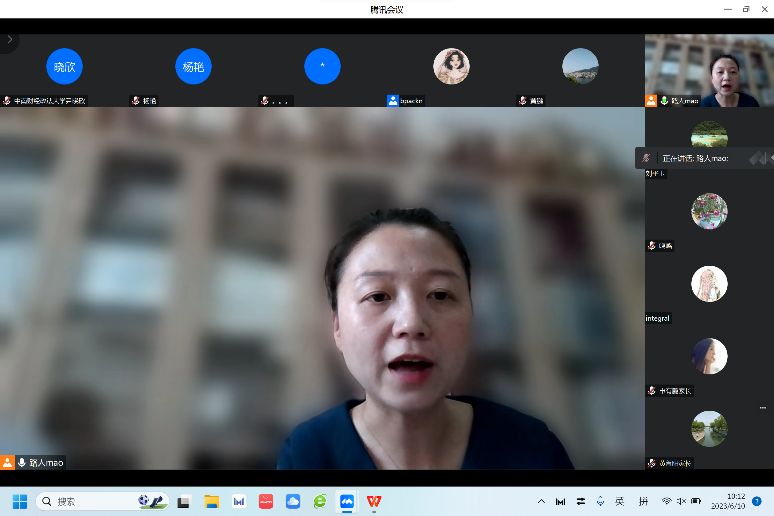This screenshot has width=774, height=516.
Task: Show hidden system tray icons chevron
Action: [x=541, y=501]
